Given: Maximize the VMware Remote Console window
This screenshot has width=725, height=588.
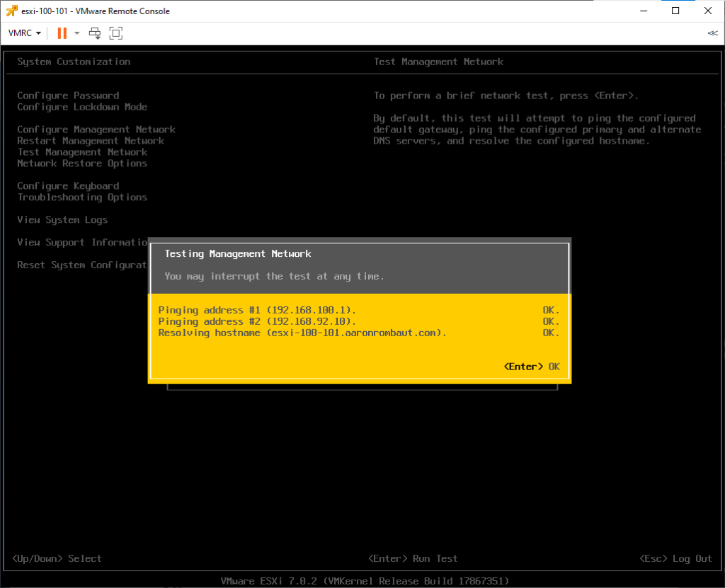Looking at the screenshot, I should point(675,11).
